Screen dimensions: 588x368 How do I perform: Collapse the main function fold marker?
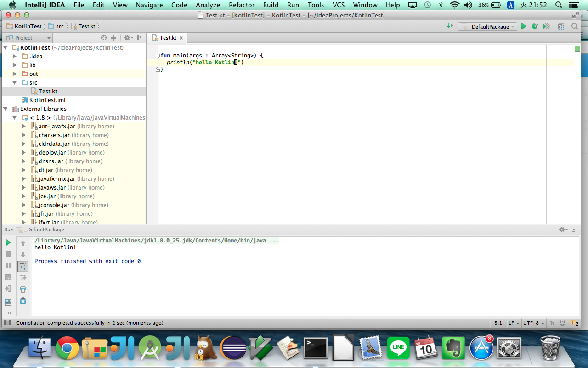(158, 56)
